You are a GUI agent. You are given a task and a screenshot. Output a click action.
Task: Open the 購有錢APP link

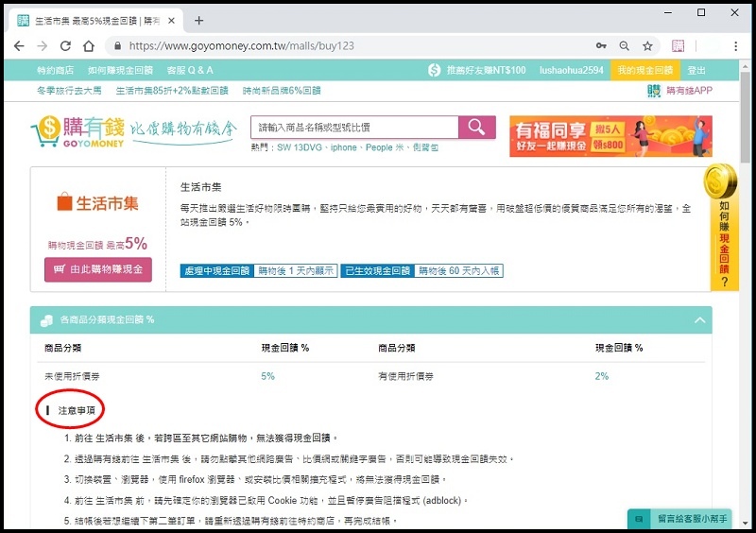pyautogui.click(x=680, y=91)
